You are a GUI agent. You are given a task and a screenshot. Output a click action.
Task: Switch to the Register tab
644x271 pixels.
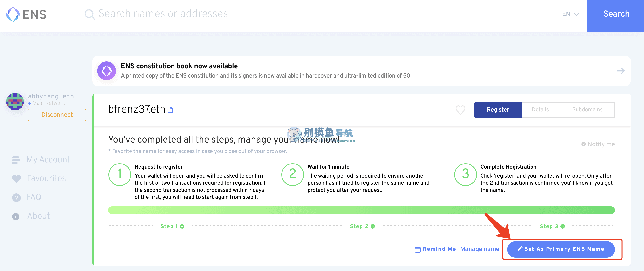[x=498, y=110]
